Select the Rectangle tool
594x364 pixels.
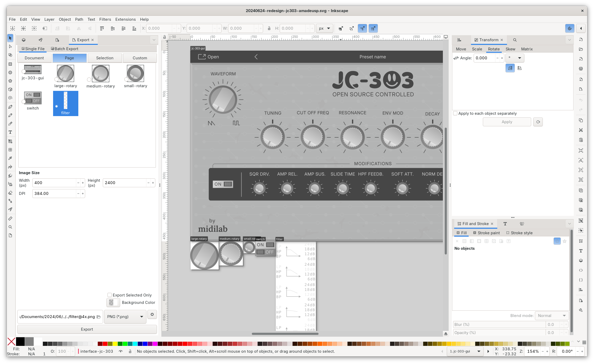click(10, 64)
